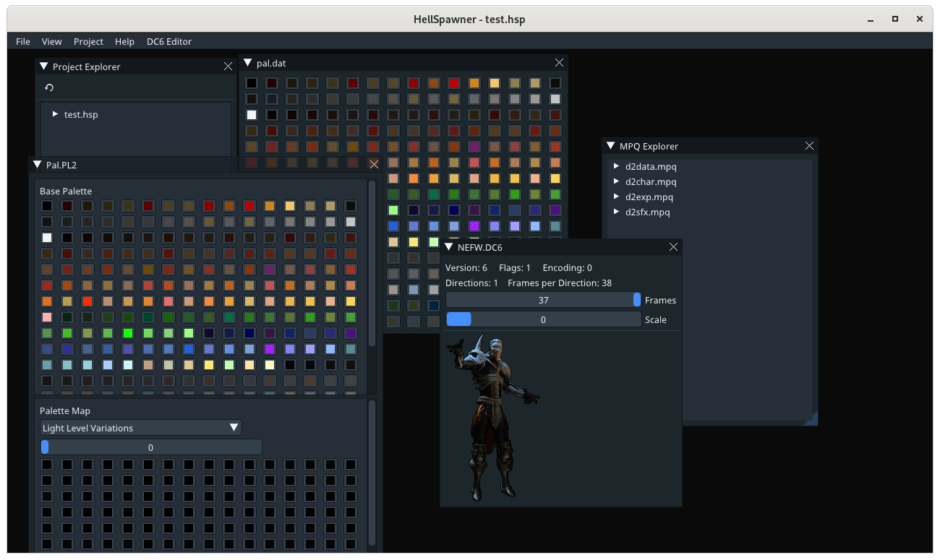Collapse the Pal.PL2 window triangle
940x560 pixels.
point(37,165)
